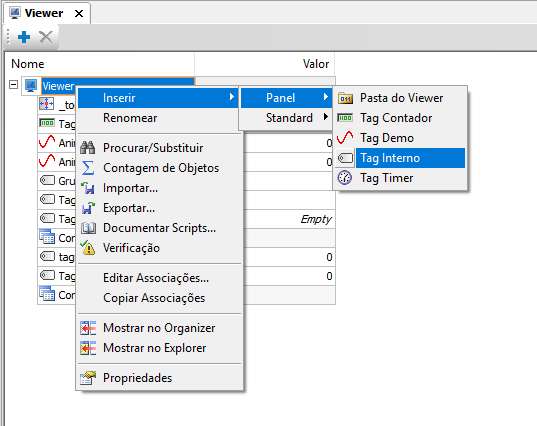Expand the Panel submenu arrow
The image size is (537, 426).
click(x=326, y=97)
